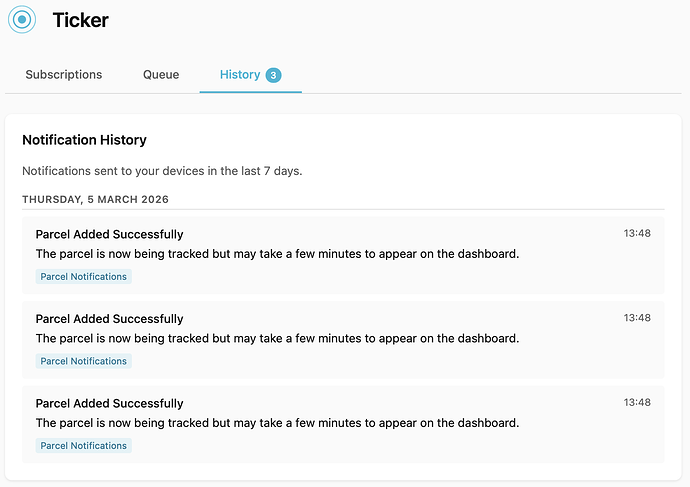Viewport: 690px width, 487px height.
Task: Select the second notification's message body text
Action: click(277, 338)
